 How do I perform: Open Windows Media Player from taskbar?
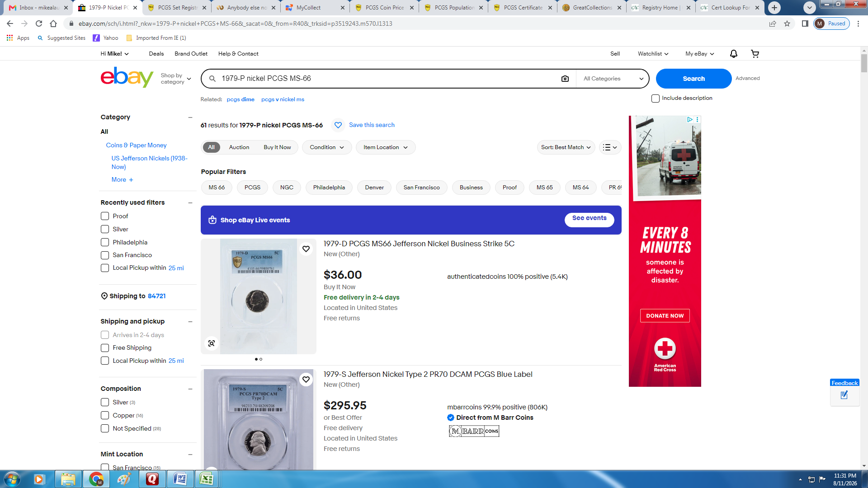[x=38, y=479]
